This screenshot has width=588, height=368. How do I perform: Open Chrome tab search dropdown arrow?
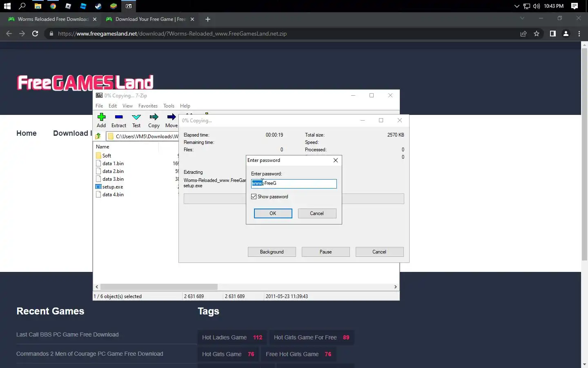click(522, 18)
